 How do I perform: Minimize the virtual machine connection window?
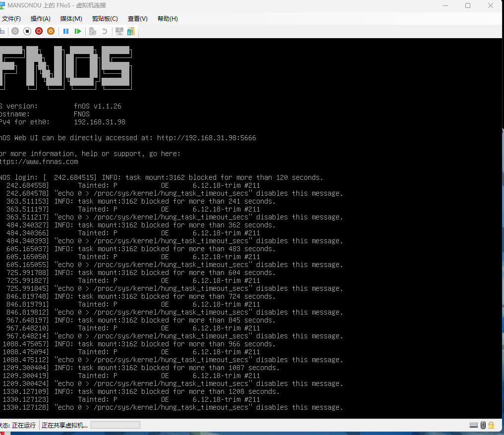pos(446,5)
